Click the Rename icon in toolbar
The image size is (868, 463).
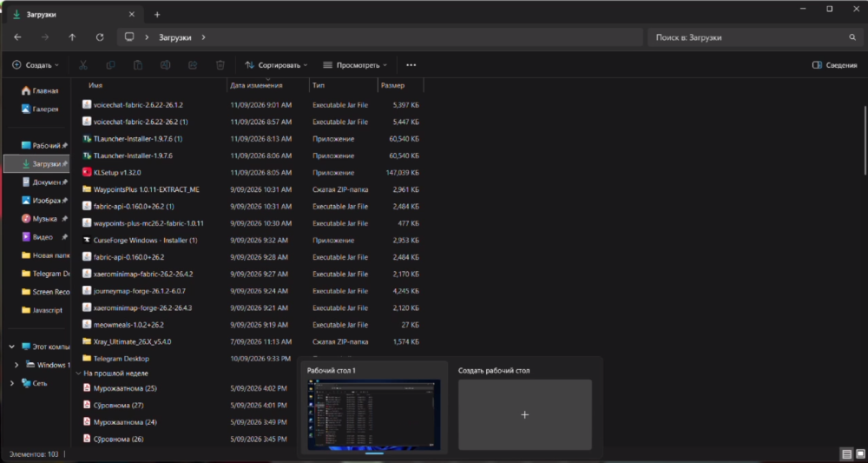point(165,65)
